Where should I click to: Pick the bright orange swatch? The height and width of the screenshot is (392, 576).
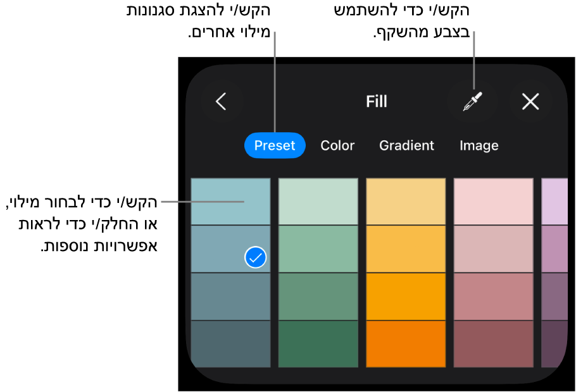406,296
